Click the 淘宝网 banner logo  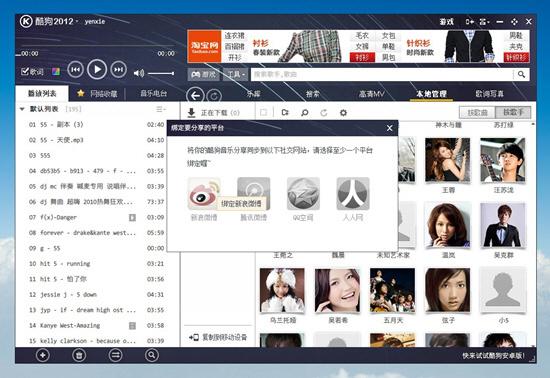204,46
